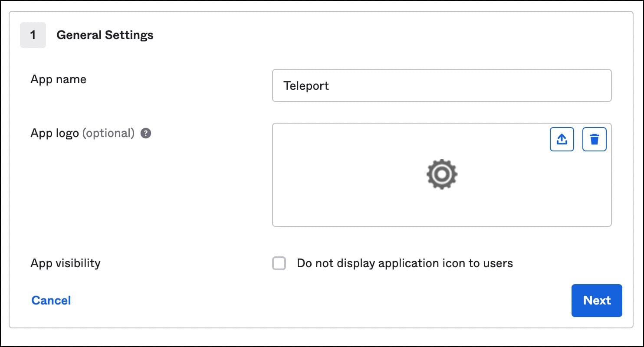Click the 'App name' field label
The width and height of the screenshot is (644, 347).
click(x=58, y=79)
